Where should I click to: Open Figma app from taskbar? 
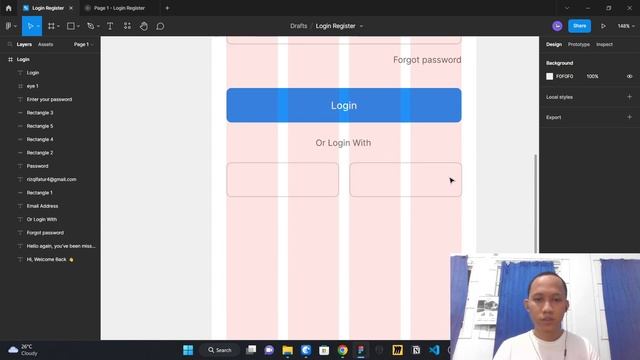[x=361, y=350]
